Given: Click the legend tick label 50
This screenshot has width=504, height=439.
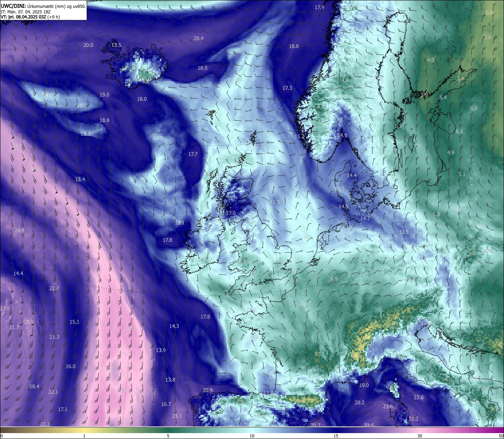Looking at the screenshot, I should coord(501,436).
